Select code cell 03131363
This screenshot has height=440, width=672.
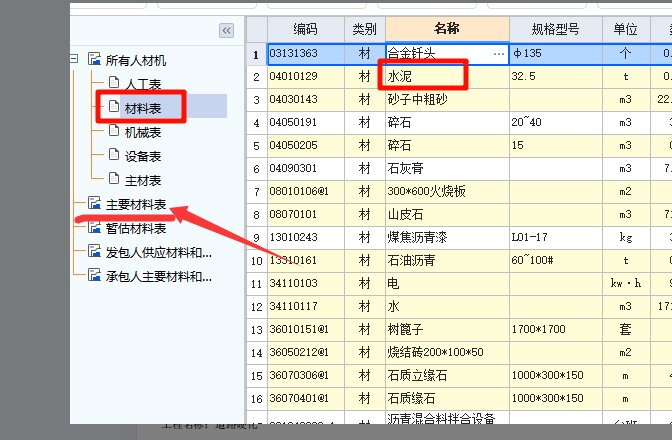point(306,54)
